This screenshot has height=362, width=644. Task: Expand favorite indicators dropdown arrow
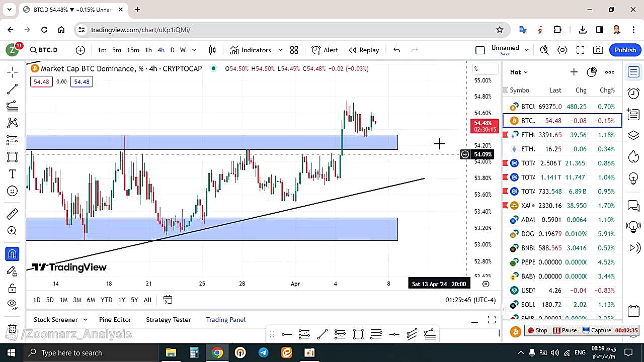coord(280,50)
